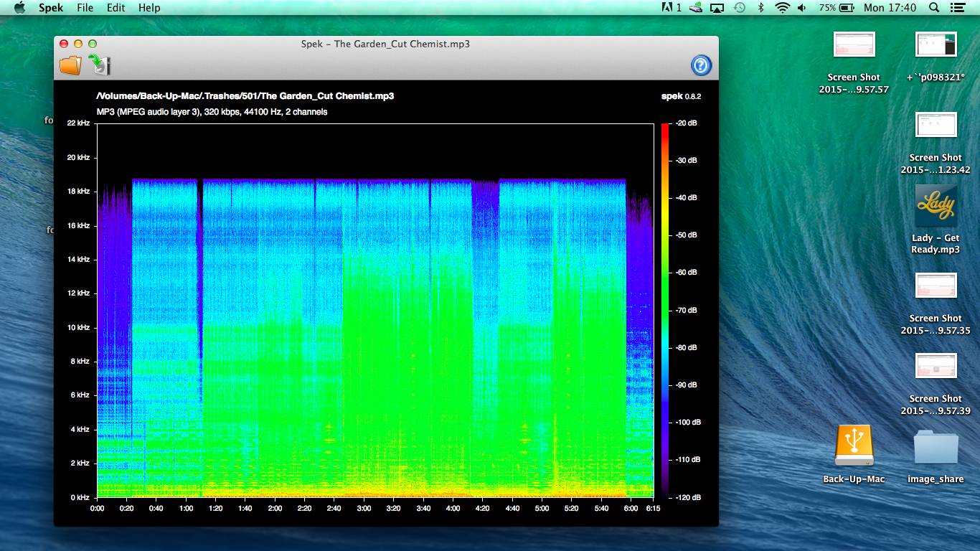Viewport: 980px width, 551px height.
Task: Click the Mon 17:40 clock display
Action: click(890, 8)
